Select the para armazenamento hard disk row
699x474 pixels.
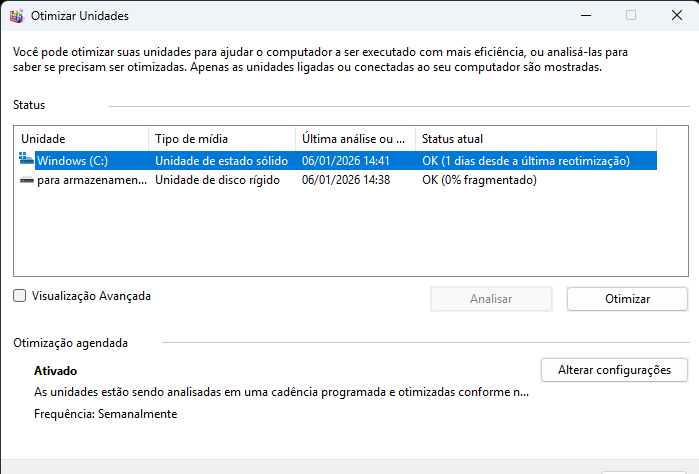338,180
